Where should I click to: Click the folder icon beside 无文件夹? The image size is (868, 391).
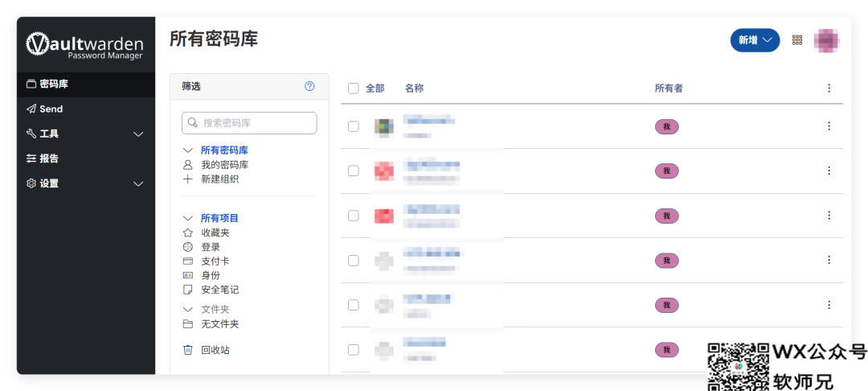click(x=188, y=324)
